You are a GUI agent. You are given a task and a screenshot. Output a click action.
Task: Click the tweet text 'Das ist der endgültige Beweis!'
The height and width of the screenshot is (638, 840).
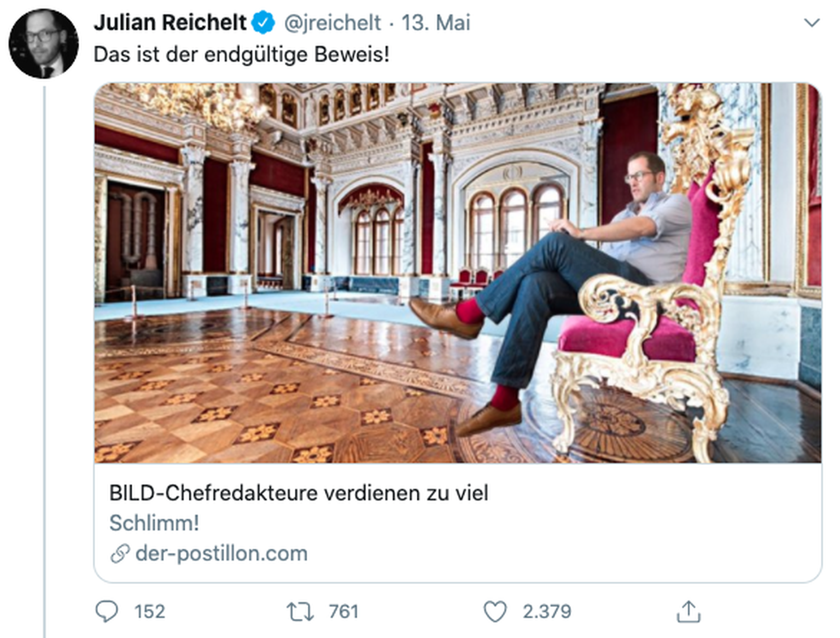coord(241,55)
